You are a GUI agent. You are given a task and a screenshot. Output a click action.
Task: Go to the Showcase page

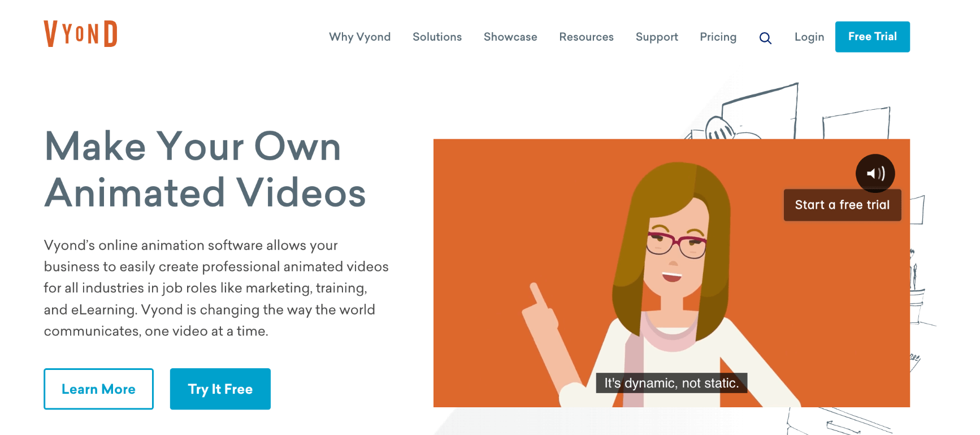(510, 37)
